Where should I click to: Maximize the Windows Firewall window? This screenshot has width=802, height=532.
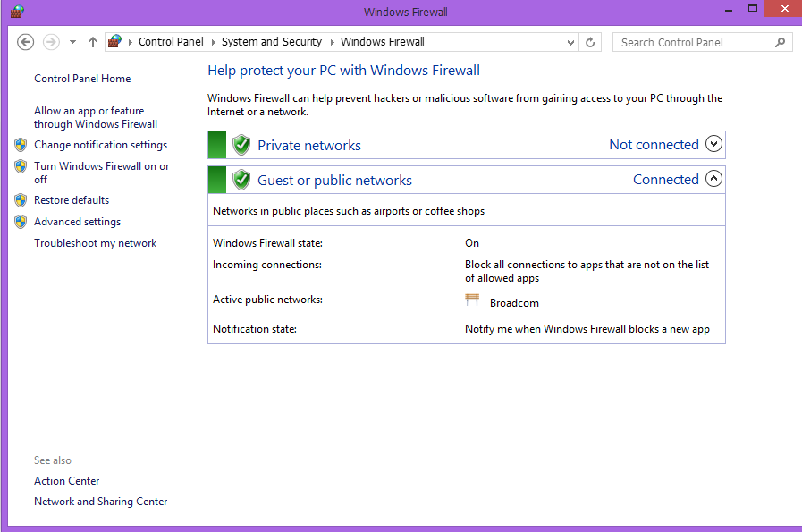[753, 9]
